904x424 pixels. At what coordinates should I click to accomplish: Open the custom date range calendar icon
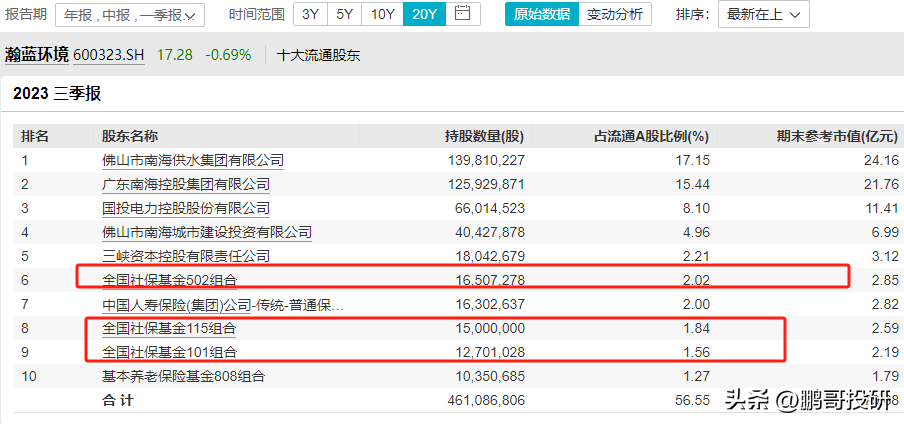[x=462, y=13]
